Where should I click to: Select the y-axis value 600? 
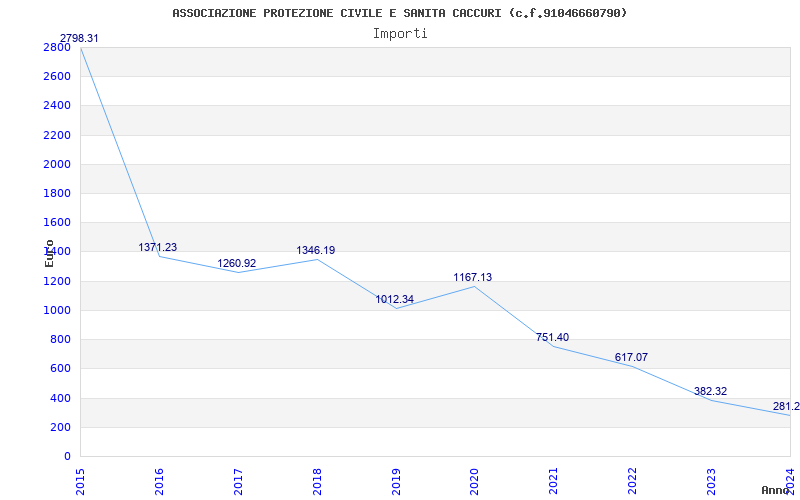60,368
